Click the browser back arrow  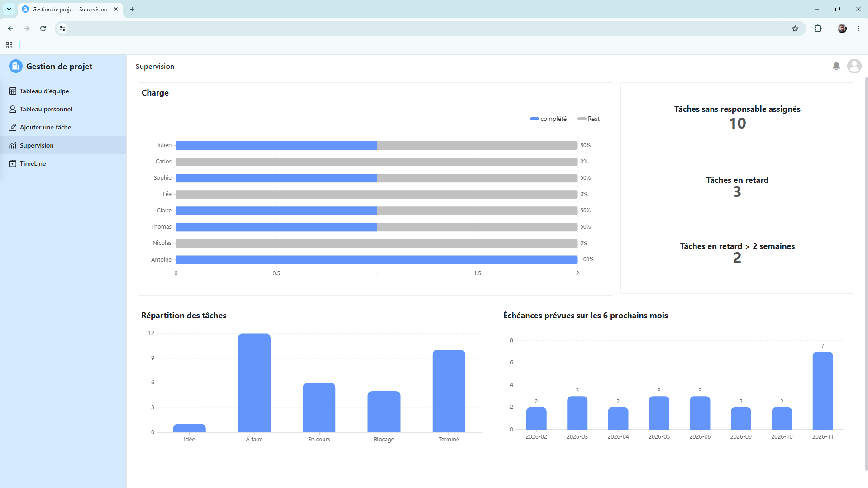pos(10,29)
